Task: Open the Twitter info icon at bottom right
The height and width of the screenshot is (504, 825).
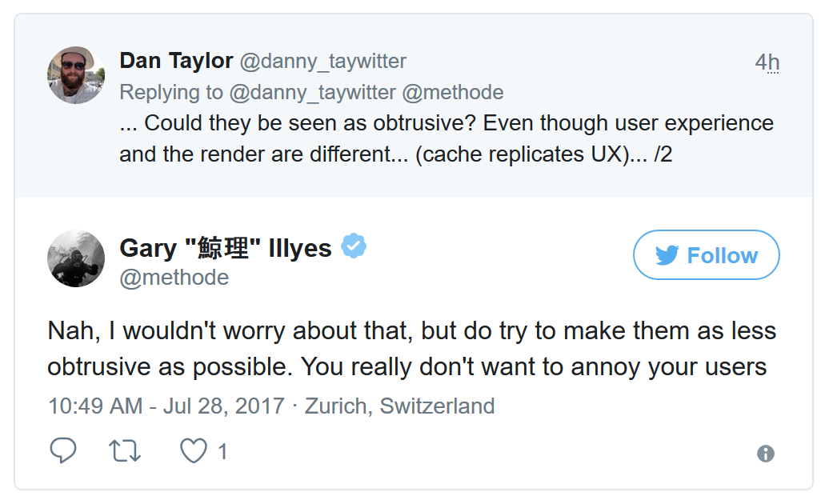Action: tap(766, 454)
